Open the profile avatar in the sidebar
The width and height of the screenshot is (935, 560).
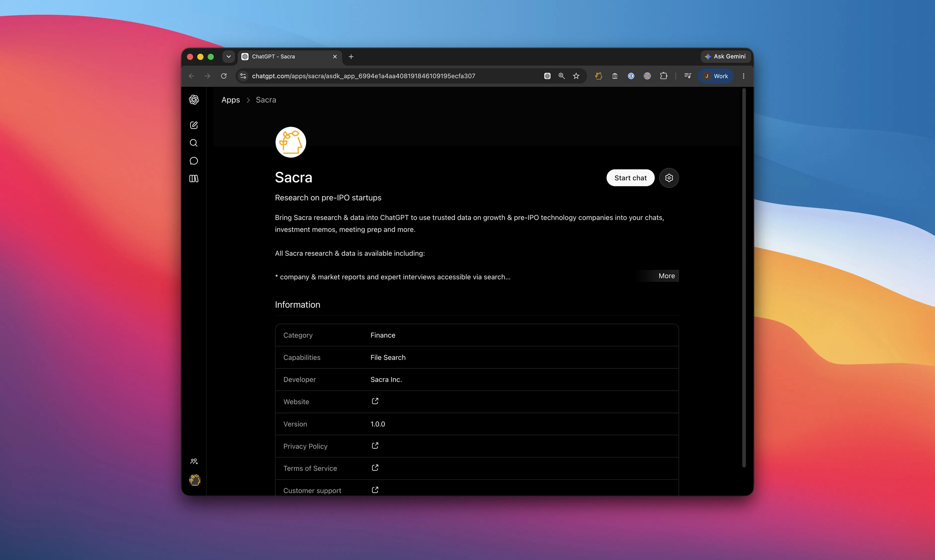[194, 480]
